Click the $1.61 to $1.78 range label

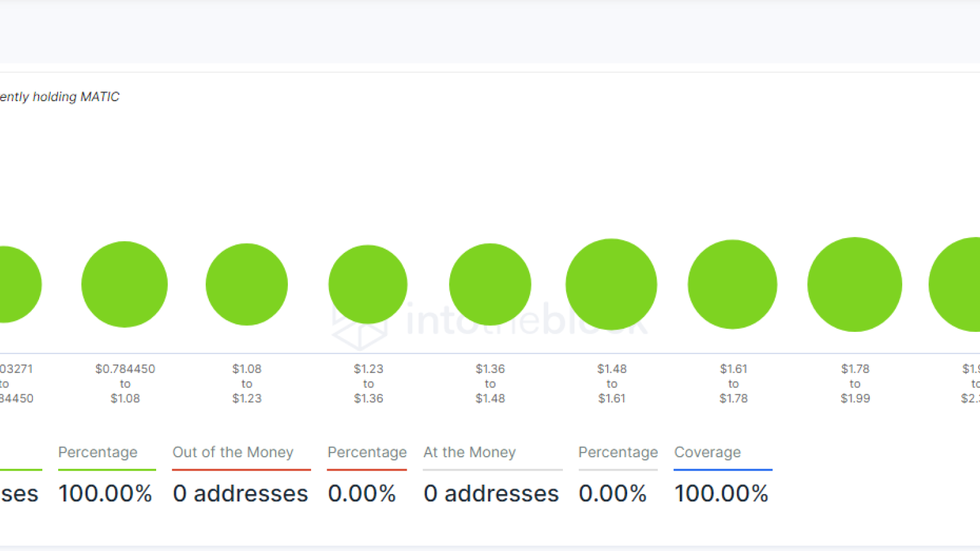(733, 383)
